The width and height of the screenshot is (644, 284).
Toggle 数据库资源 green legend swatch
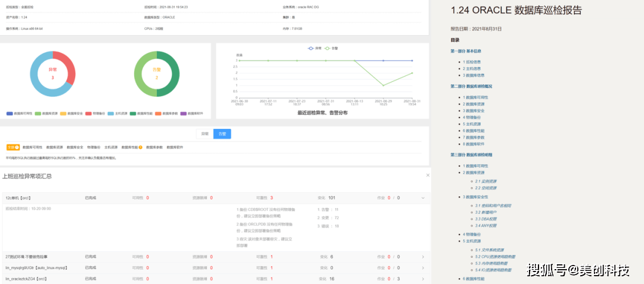click(x=38, y=113)
